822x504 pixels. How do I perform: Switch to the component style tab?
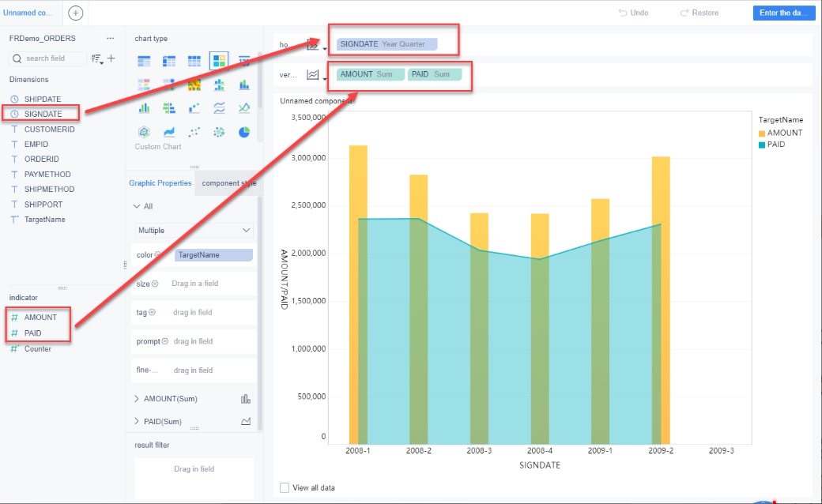point(228,182)
